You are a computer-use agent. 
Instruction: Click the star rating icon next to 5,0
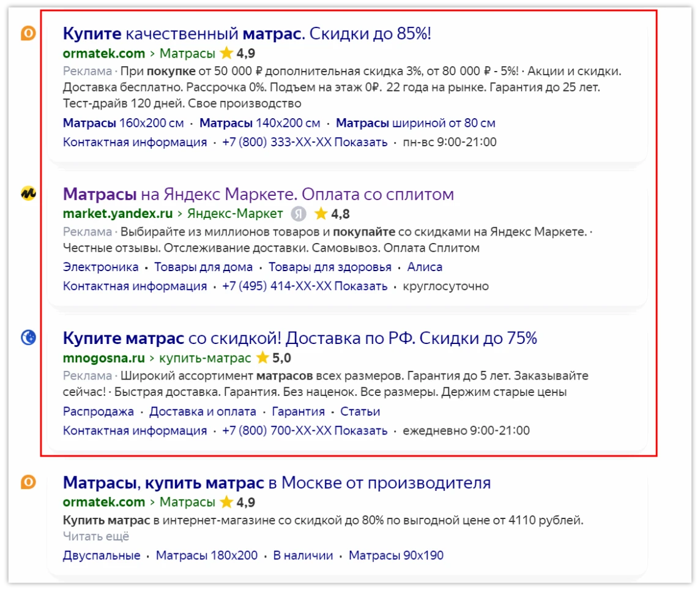tap(262, 357)
